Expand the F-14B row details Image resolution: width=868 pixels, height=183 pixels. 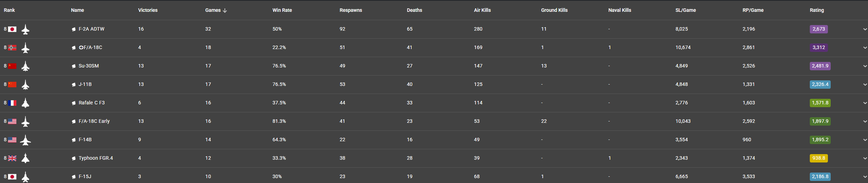[x=865, y=140]
